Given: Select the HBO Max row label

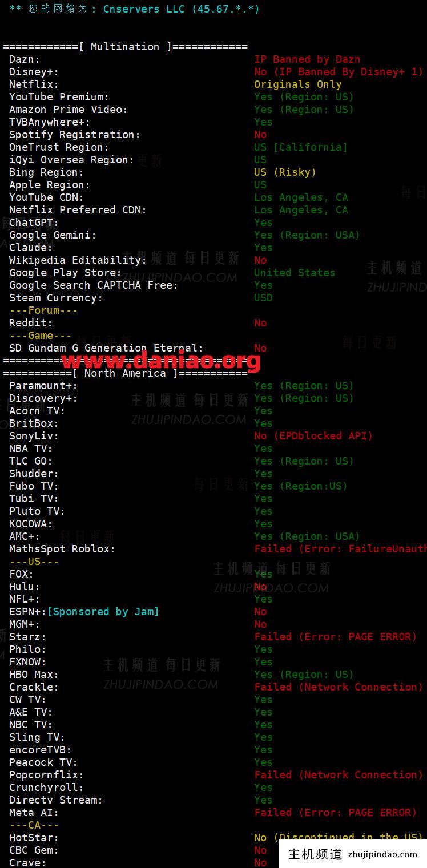Looking at the screenshot, I should (34, 675).
